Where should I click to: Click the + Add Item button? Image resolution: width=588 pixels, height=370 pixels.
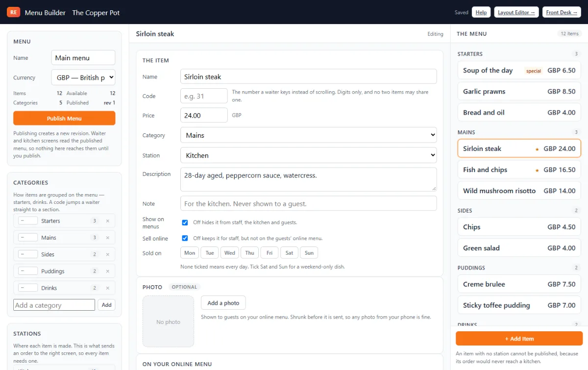pos(519,339)
